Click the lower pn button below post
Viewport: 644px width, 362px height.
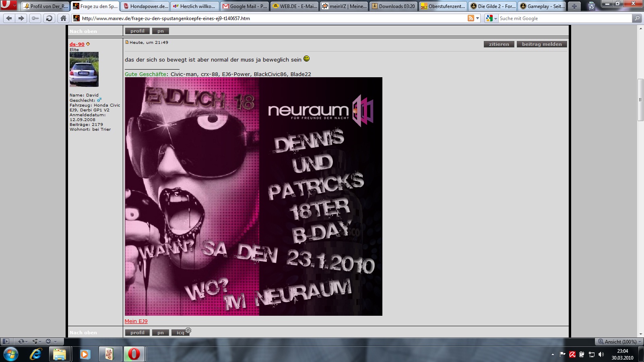pos(161,333)
